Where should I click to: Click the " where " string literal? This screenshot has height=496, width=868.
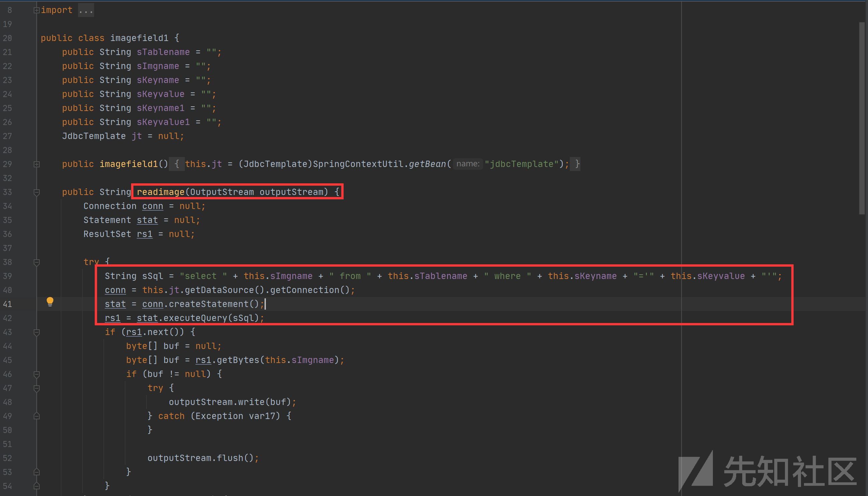pos(507,276)
